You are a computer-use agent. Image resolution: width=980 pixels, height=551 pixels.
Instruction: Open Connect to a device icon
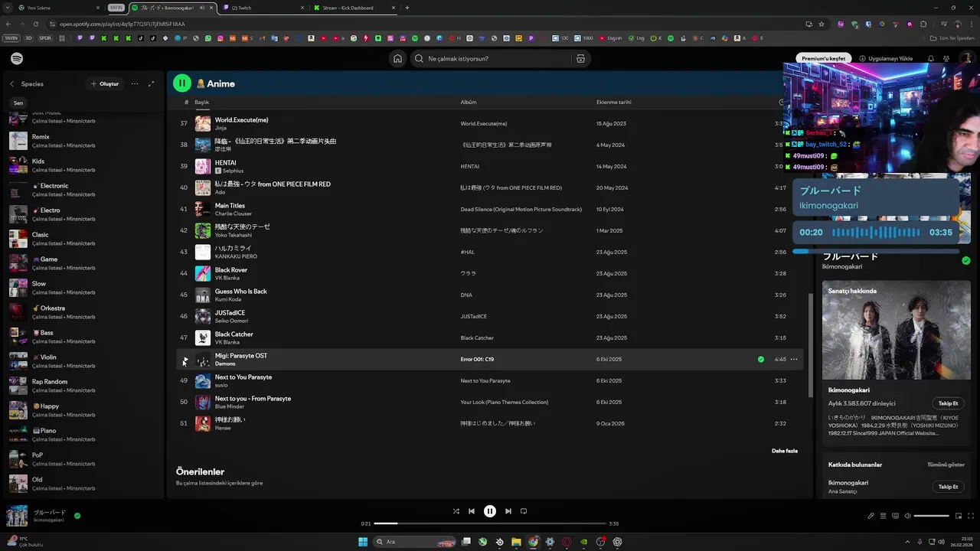click(x=895, y=516)
